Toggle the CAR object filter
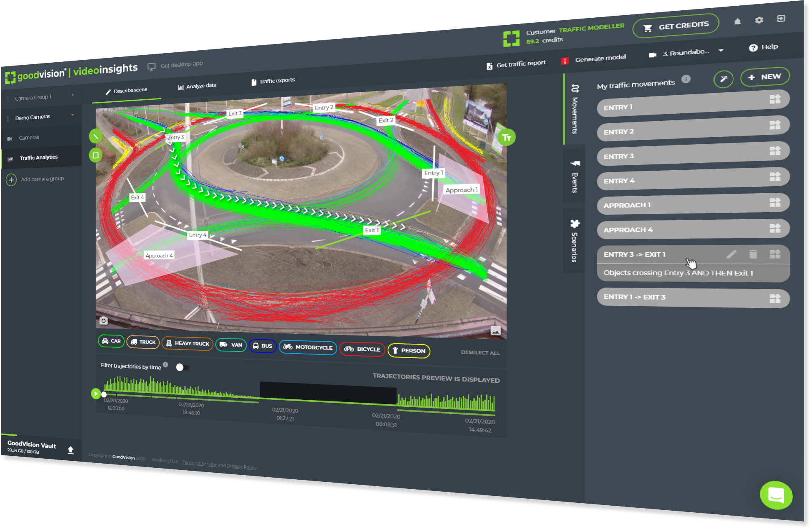 pyautogui.click(x=111, y=341)
